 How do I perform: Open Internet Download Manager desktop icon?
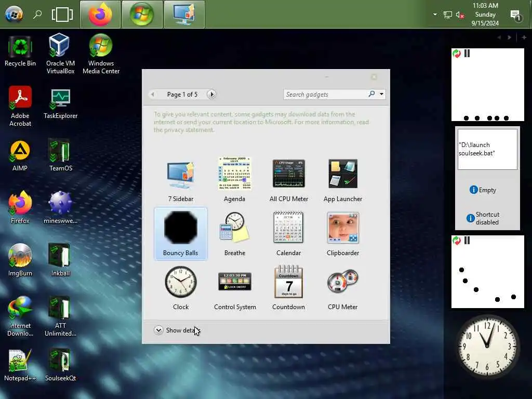[x=20, y=316]
